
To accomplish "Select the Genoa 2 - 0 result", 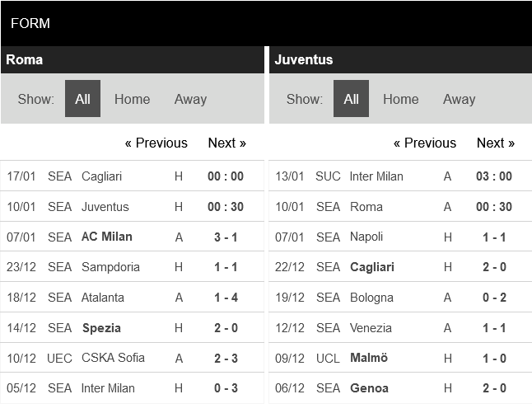I will pyautogui.click(x=494, y=388).
